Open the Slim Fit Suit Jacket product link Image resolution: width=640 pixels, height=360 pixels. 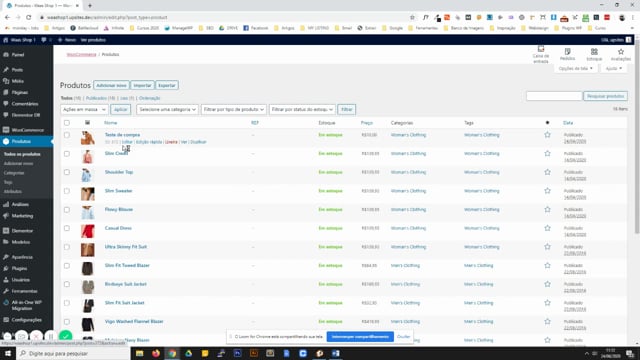click(x=124, y=303)
